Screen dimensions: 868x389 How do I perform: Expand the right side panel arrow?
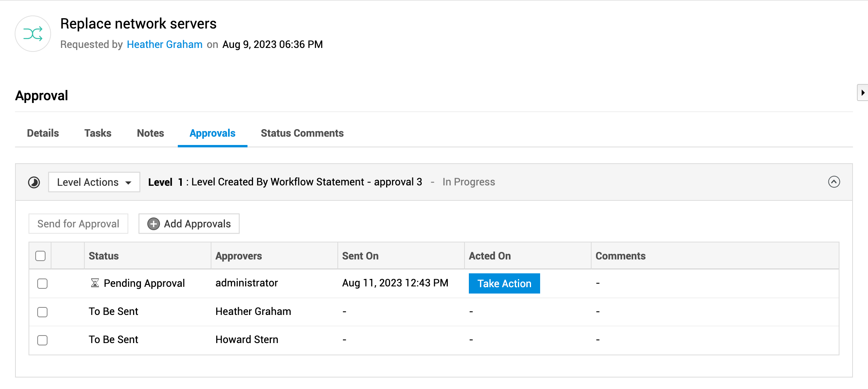(862, 93)
